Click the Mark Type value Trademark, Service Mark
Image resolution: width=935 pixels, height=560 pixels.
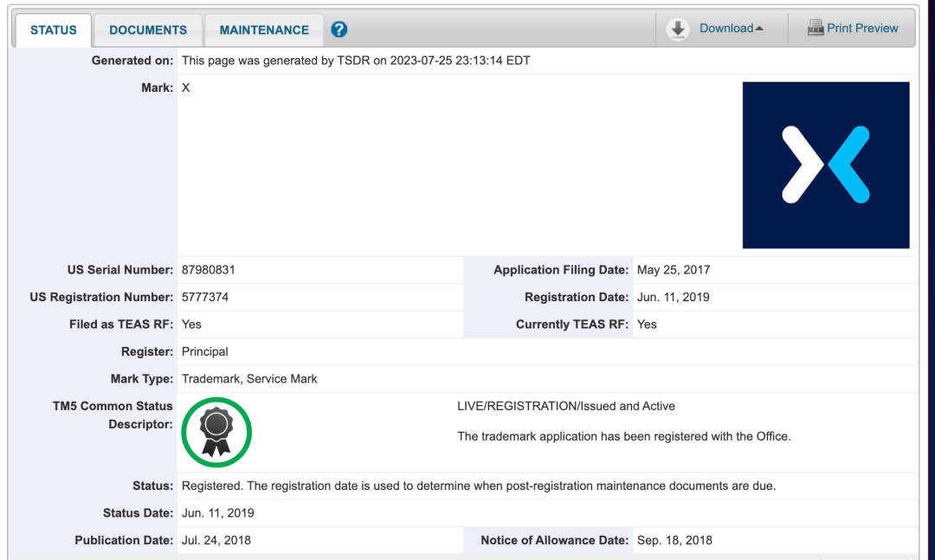pos(249,379)
